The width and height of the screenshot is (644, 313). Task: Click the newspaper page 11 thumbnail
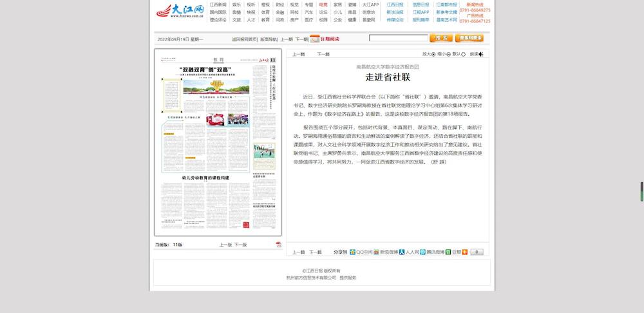pyautogui.click(x=218, y=142)
